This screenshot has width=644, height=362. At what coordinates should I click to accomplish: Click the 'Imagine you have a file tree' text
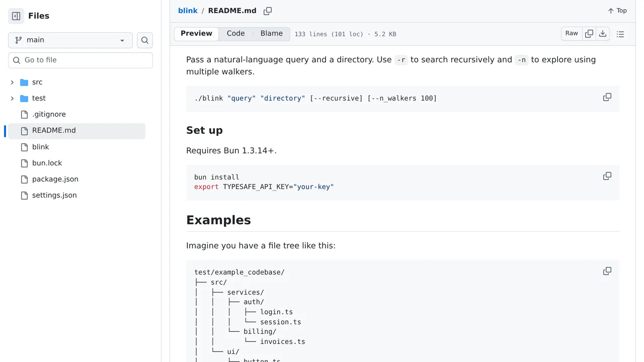[x=261, y=245]
